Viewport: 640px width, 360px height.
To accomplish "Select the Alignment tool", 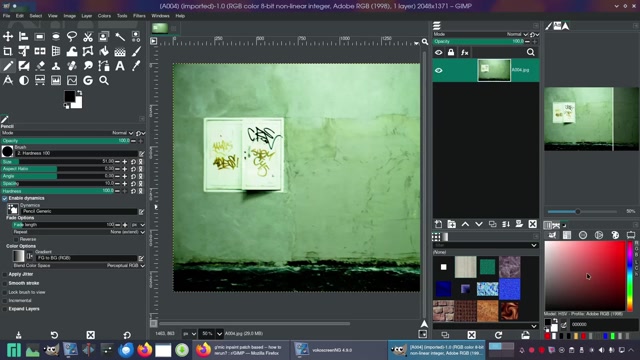I will click(24, 36).
